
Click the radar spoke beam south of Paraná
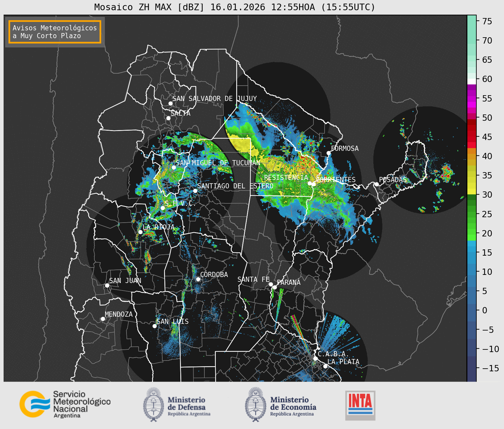[x=279, y=309]
